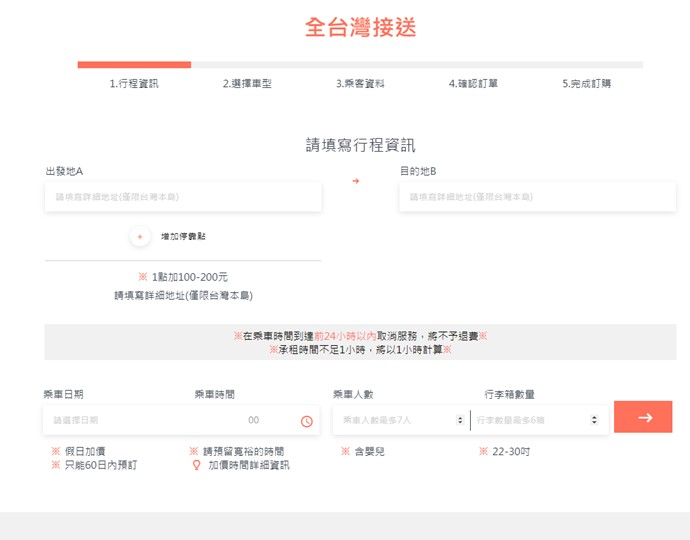The width and height of the screenshot is (690, 540).
Task: Click the 乘車時間 hour field
Action: (253, 420)
